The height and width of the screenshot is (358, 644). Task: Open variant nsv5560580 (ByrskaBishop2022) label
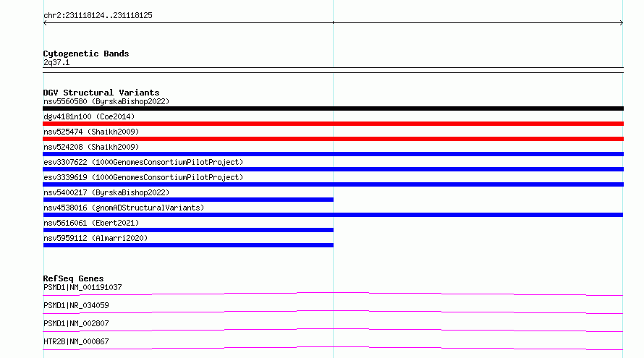coord(106,101)
